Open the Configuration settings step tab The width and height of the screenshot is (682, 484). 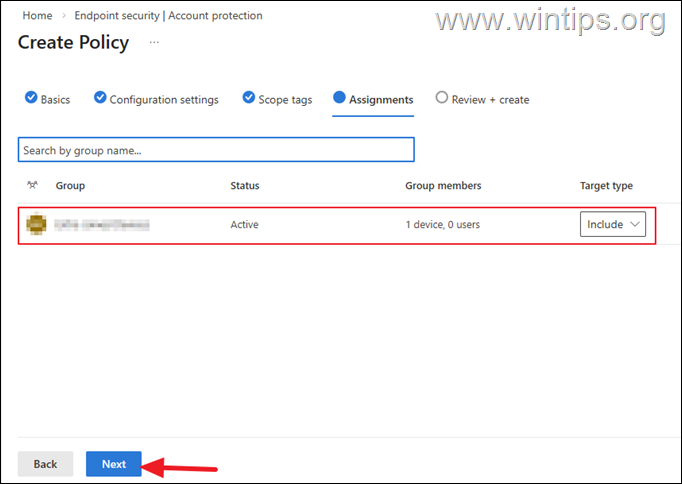156,99
